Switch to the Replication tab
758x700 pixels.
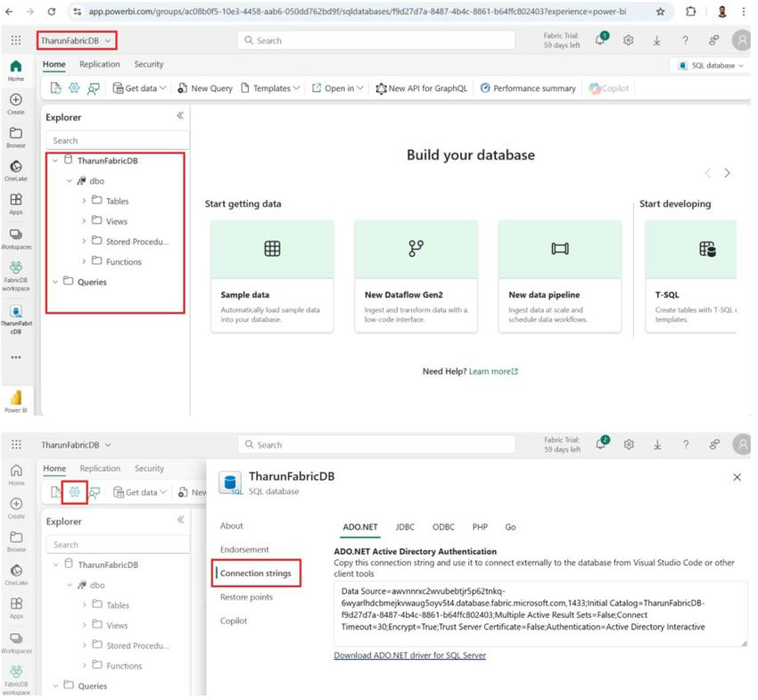click(99, 63)
